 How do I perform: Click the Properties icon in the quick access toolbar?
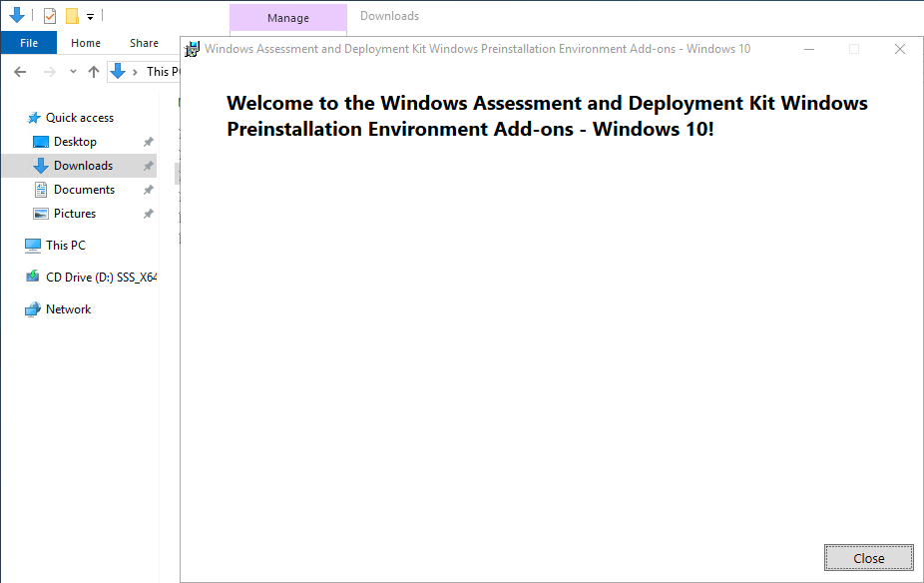(50, 16)
